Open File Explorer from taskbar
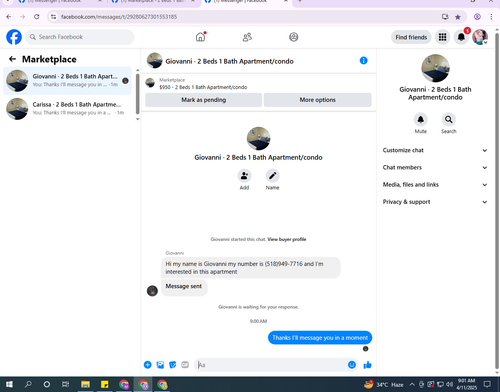Viewport: 500px width, 392px height. (x=85, y=384)
